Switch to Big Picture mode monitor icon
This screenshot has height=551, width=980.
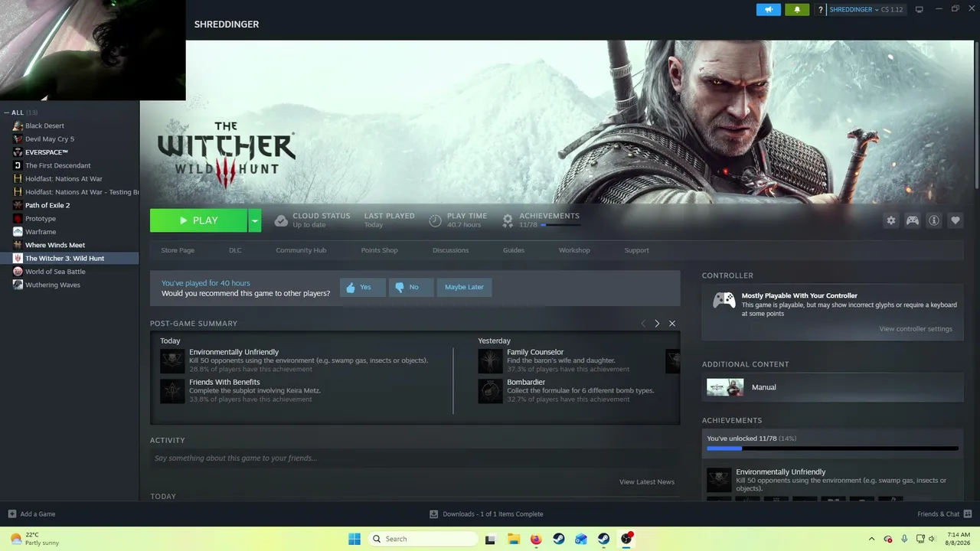coord(920,9)
